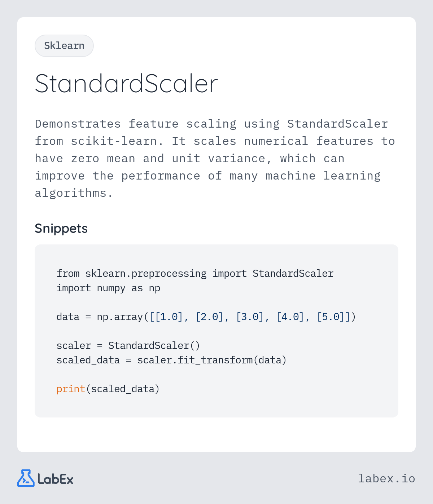Open the labex.io link
Screen dimensions: 433x504
tap(386, 478)
